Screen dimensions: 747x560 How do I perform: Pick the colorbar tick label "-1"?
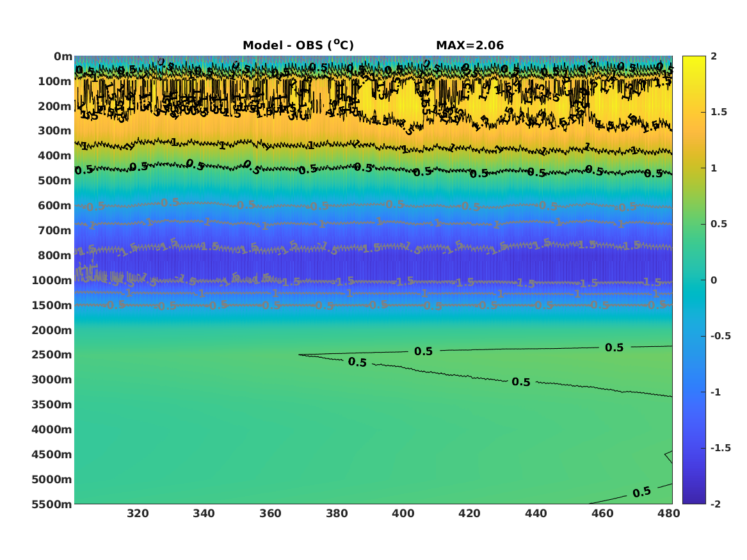point(716,392)
